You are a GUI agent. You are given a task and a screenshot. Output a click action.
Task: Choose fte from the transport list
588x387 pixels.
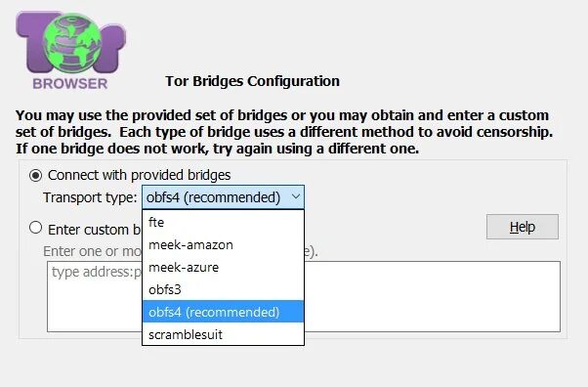pyautogui.click(x=223, y=222)
